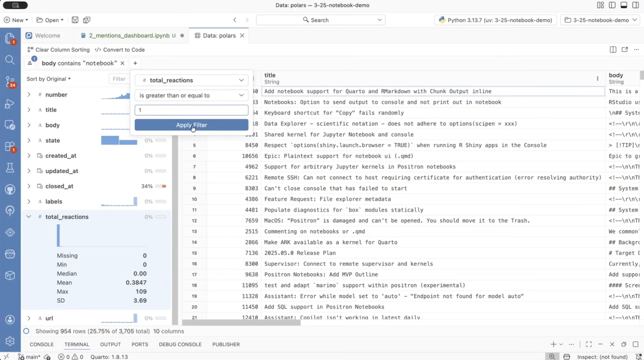Viewport: 644px width, 360px height.
Task: Add a new filter with plus icon
Action: (x=135, y=63)
